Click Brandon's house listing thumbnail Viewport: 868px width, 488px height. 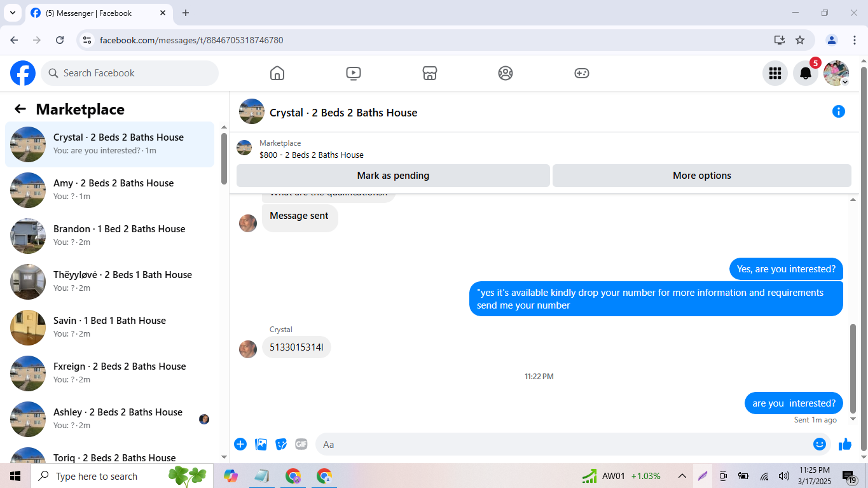click(x=28, y=236)
